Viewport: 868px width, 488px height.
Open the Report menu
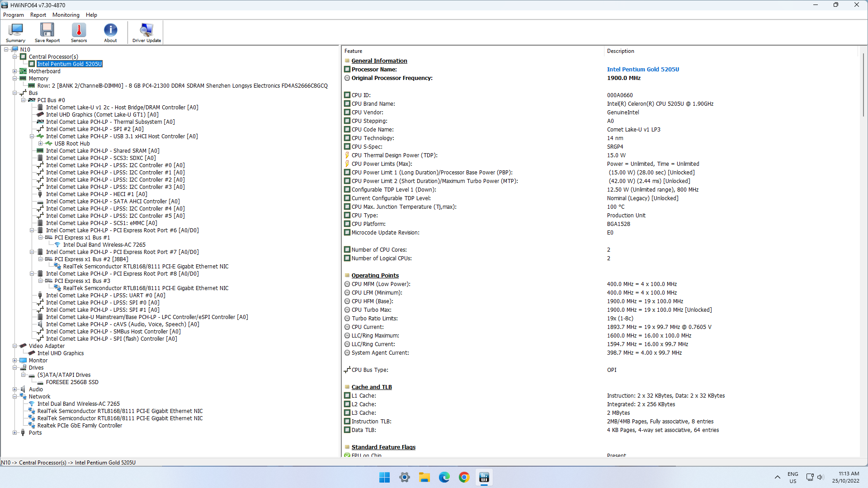[38, 15]
